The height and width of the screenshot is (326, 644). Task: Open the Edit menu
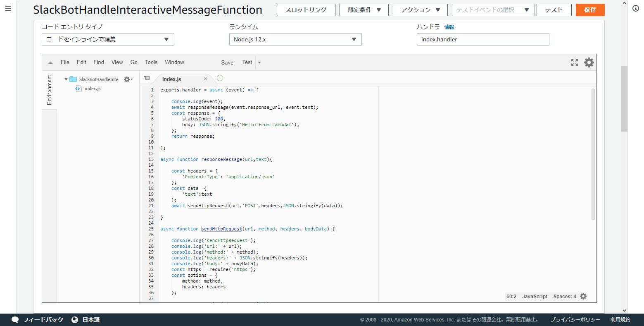(81, 62)
